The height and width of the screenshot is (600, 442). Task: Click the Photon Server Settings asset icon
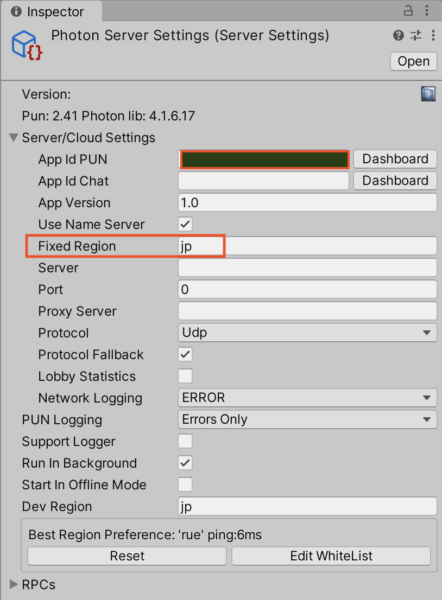click(x=27, y=46)
